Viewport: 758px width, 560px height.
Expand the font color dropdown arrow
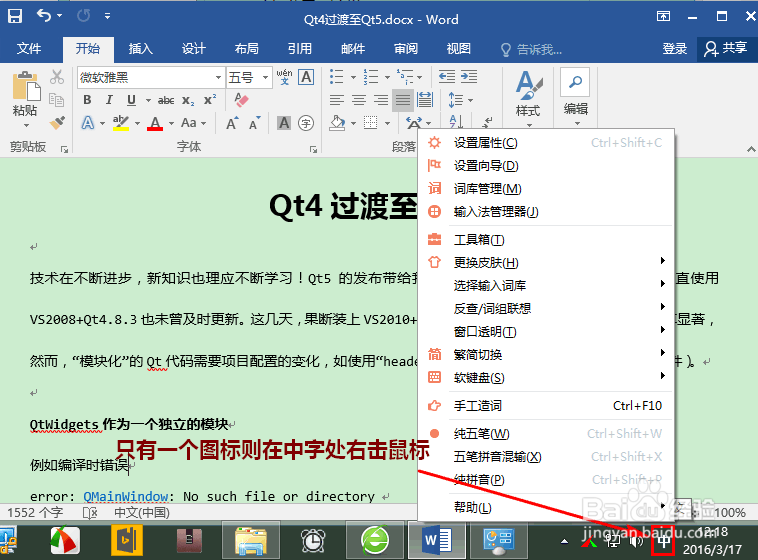tap(171, 123)
